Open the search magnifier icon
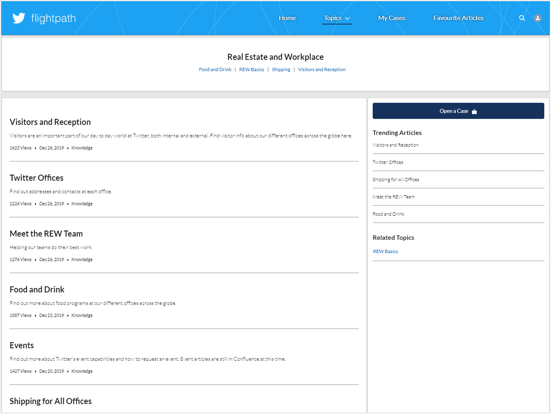Screen dimensions: 552x414 pos(522,18)
